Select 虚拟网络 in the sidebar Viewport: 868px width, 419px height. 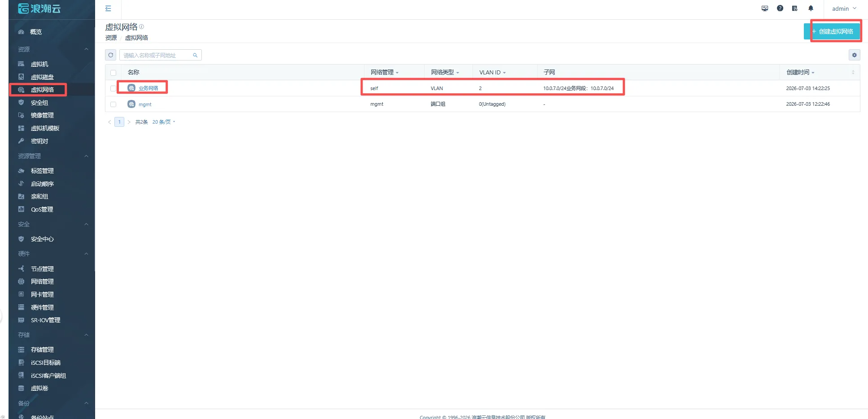[42, 90]
